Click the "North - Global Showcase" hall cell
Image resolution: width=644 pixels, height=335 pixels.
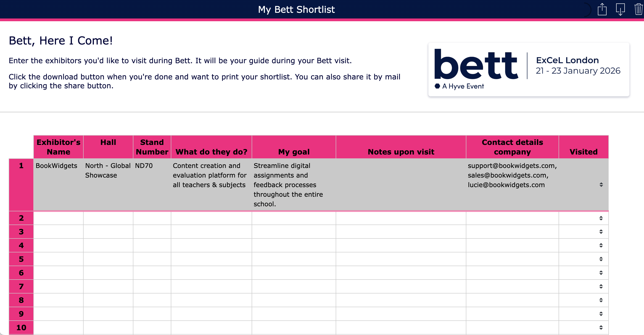click(x=108, y=170)
